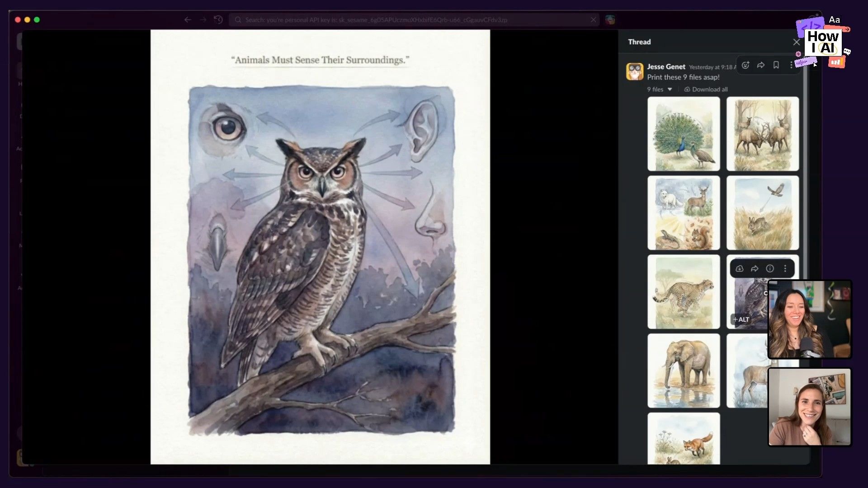This screenshot has width=868, height=488.
Task: Click the search field with API key text
Action: click(x=415, y=20)
